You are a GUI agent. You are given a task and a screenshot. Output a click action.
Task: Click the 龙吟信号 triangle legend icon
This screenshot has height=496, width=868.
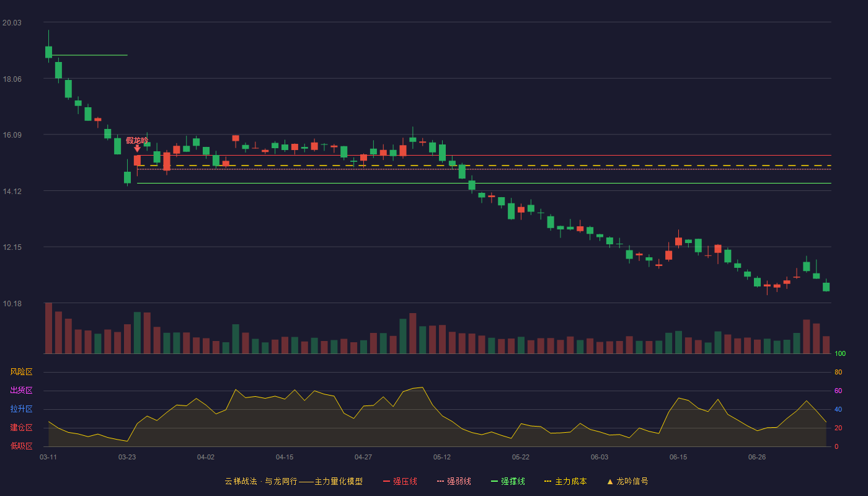point(610,481)
